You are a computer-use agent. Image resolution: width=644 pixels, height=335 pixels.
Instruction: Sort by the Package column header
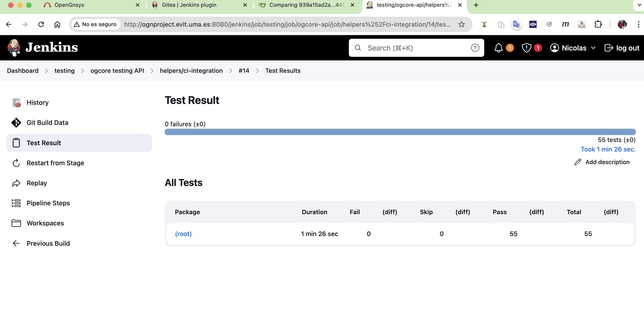(x=188, y=212)
